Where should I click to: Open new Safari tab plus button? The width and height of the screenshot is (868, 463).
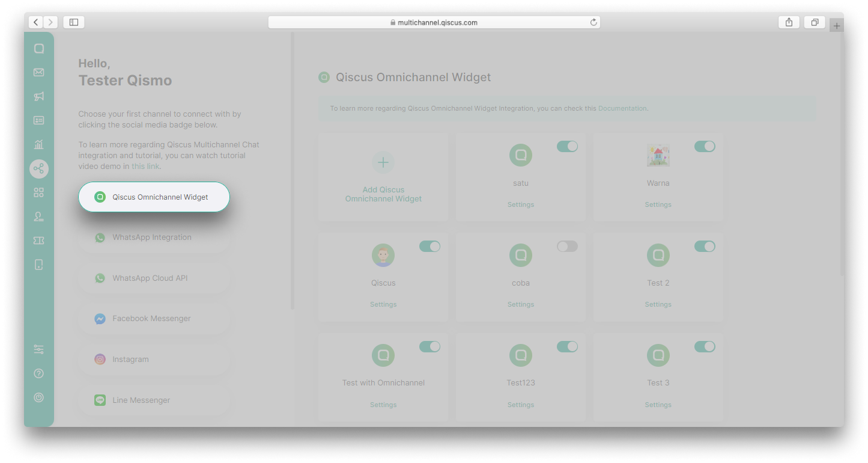837,25
